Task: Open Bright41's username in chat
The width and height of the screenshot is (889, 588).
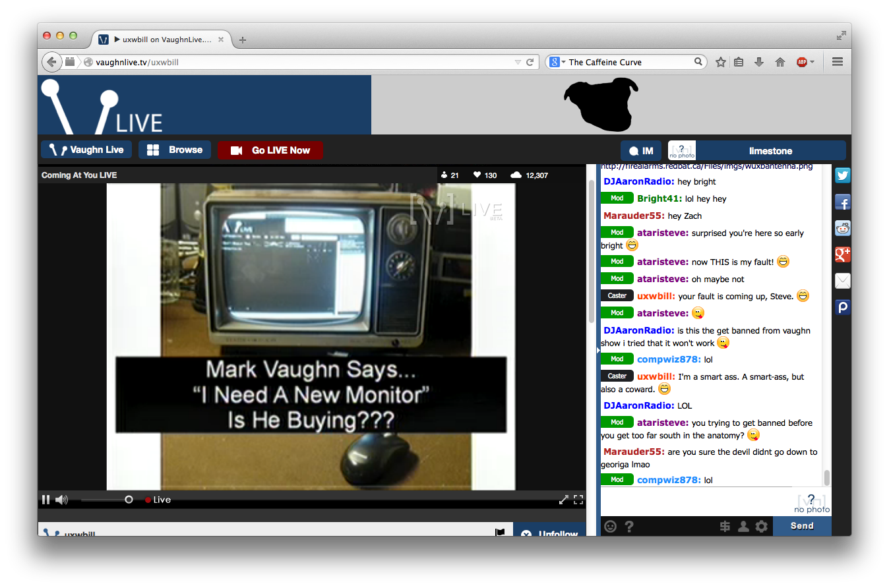Action: point(659,198)
